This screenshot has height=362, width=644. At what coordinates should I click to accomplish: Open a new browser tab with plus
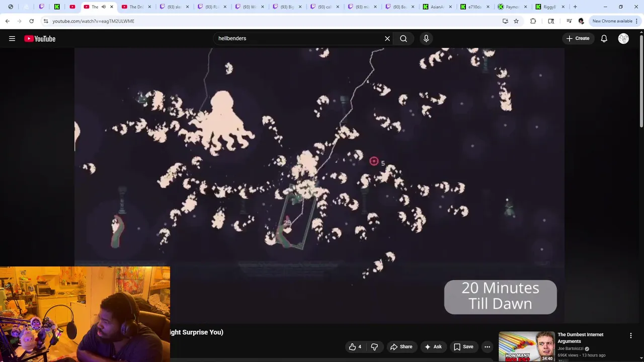click(x=575, y=7)
